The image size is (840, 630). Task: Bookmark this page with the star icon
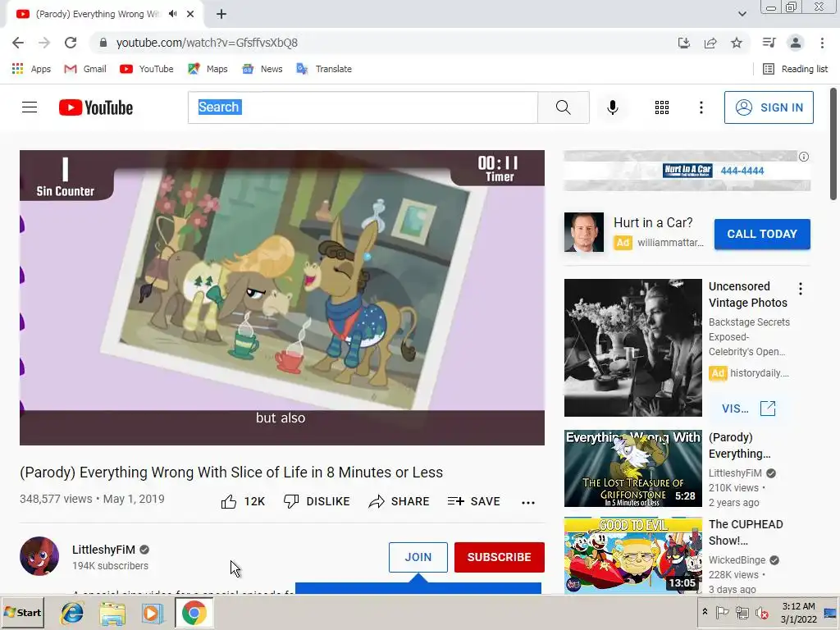pyautogui.click(x=737, y=43)
